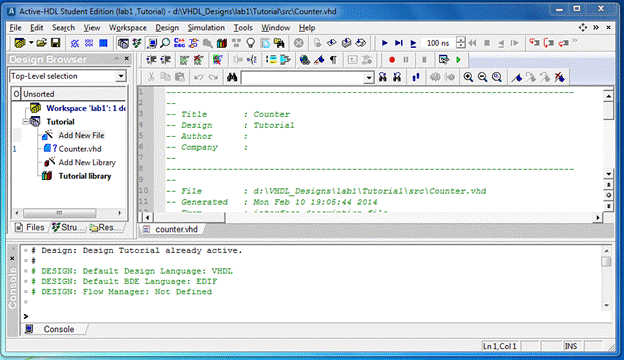Click Add New File in Design Browser
This screenshot has height=360, width=624.
[81, 135]
